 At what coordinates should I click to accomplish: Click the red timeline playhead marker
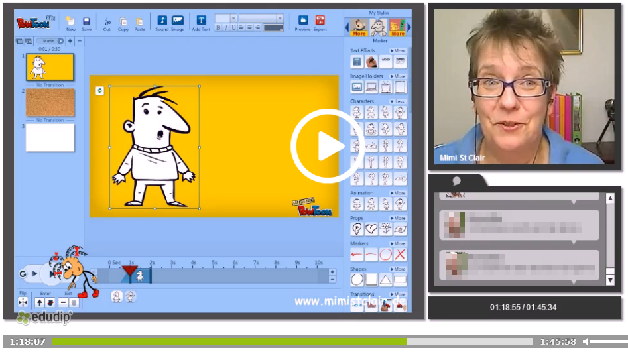click(x=129, y=271)
